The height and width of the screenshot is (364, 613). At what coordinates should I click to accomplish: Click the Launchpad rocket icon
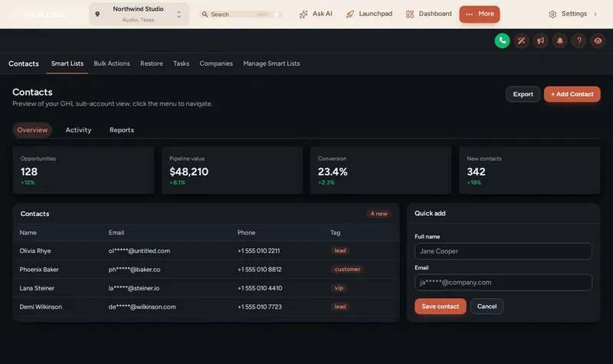[x=350, y=14]
